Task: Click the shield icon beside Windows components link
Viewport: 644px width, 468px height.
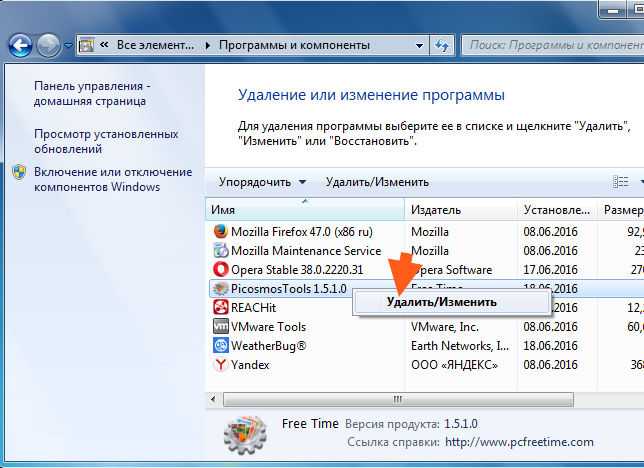Action: (19, 172)
